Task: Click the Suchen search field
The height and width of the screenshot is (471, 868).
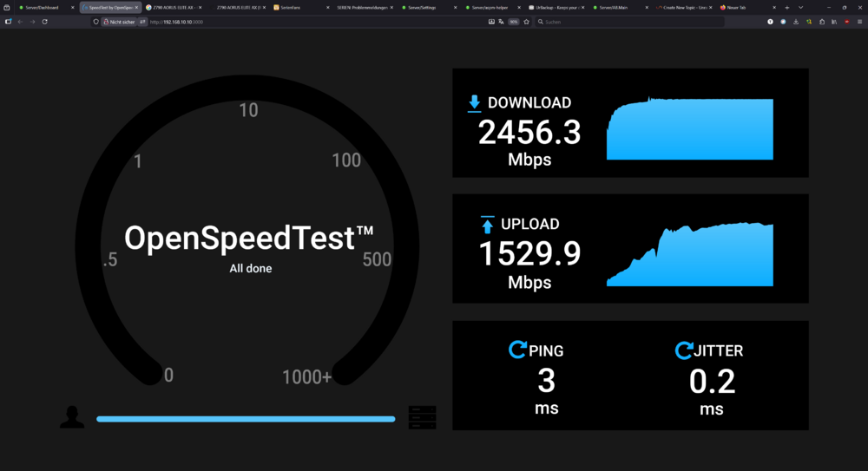Action: tap(631, 22)
